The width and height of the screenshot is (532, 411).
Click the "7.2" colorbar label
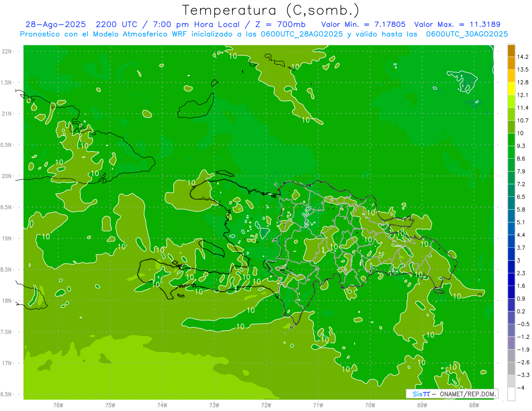coord(521,184)
